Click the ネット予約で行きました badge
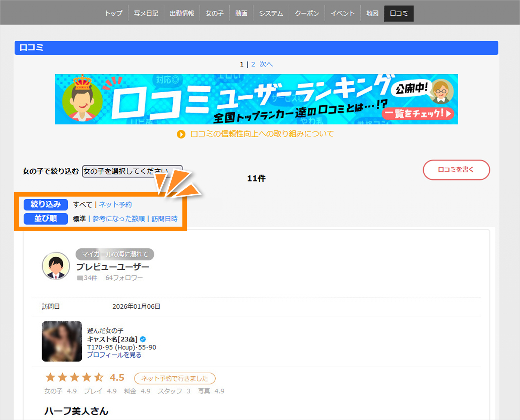520x420 pixels. [x=175, y=379]
